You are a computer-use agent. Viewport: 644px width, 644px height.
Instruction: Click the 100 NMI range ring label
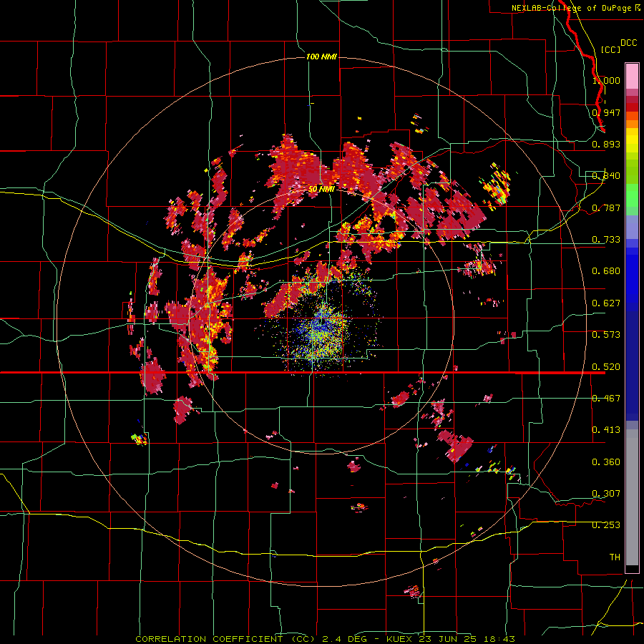pyautogui.click(x=321, y=57)
